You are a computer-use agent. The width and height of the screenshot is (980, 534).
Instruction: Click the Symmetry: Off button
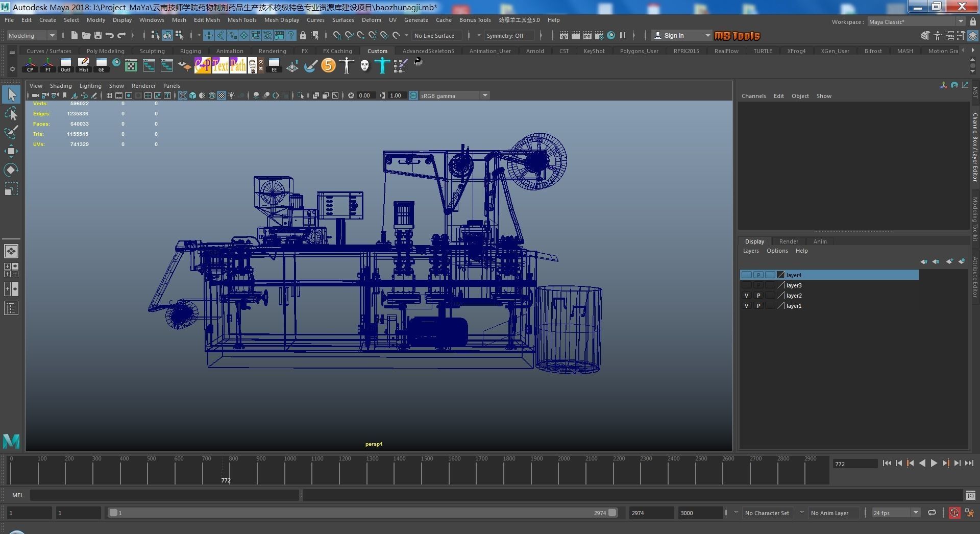click(505, 36)
